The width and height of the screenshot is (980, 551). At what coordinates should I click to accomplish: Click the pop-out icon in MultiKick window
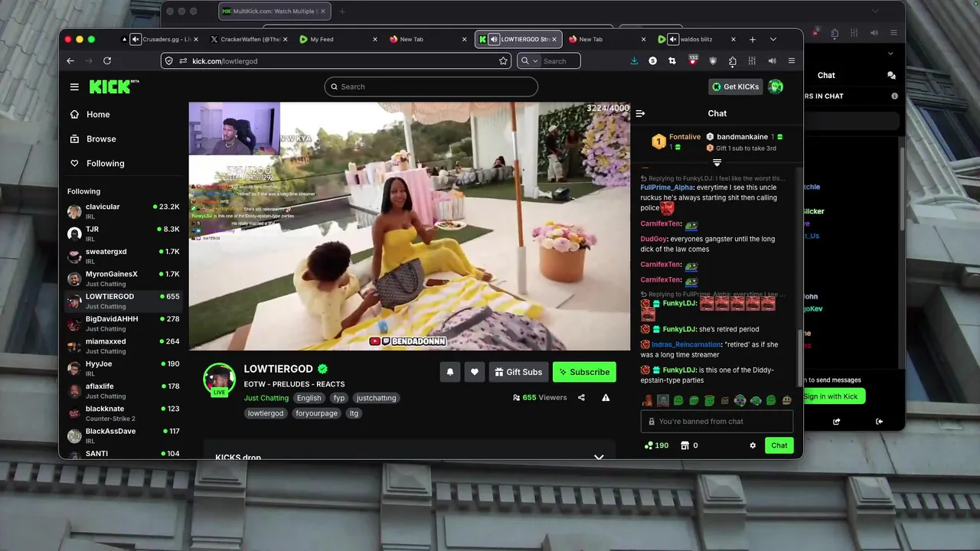point(836,421)
